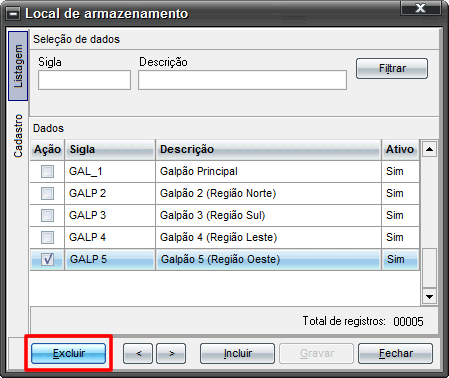Click Sim in the GALP 2 row
Image resolution: width=449 pixels, height=378 pixels.
[x=395, y=193]
